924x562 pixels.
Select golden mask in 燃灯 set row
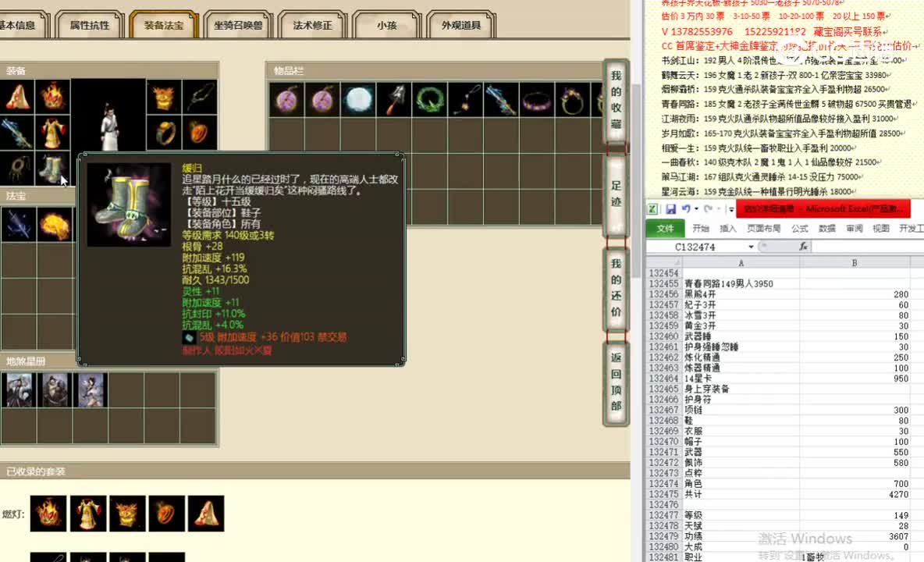coord(127,514)
